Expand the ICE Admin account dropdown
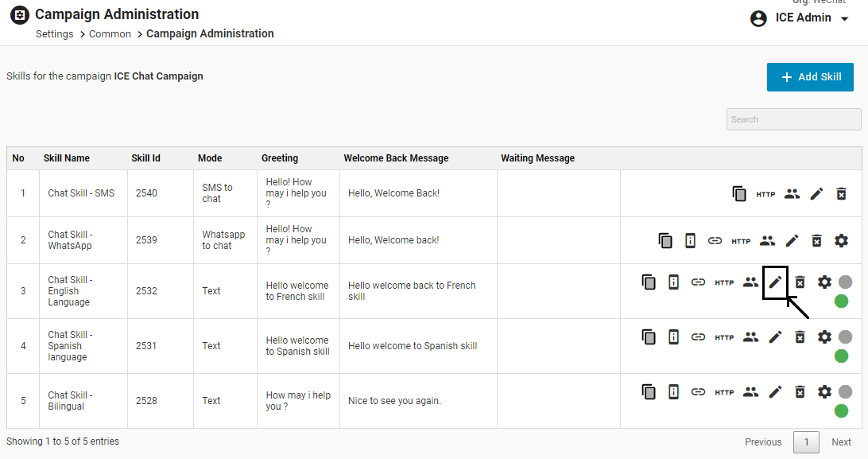Screen dimensions: 868x459 (844, 18)
